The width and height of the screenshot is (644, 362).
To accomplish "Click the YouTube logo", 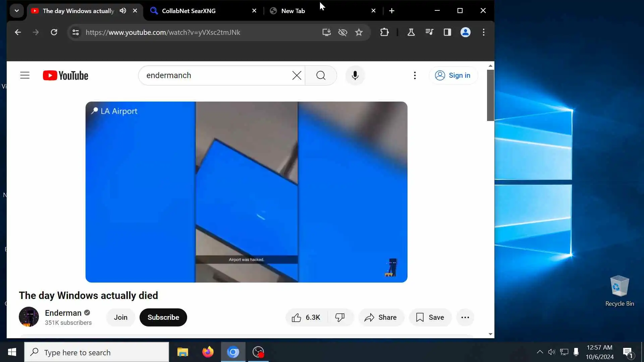I will (66, 75).
